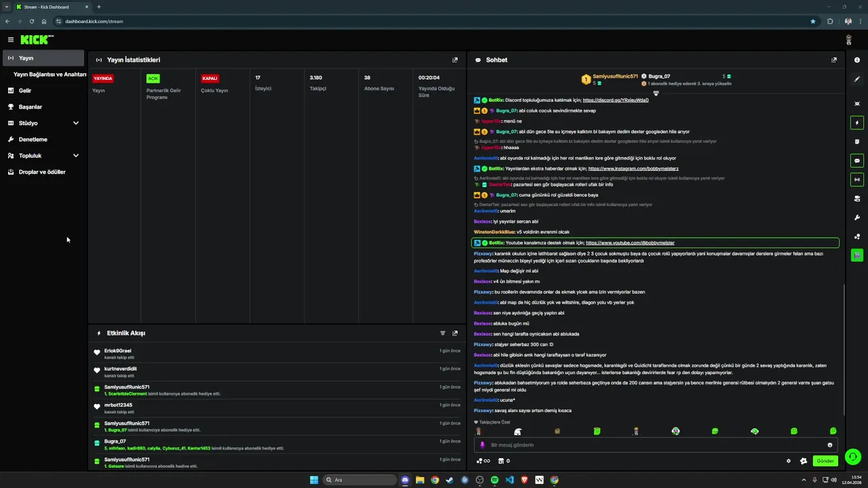This screenshot has height=488, width=868.
Task: Click the 3.180 Takipçi statistic
Action: (317, 83)
